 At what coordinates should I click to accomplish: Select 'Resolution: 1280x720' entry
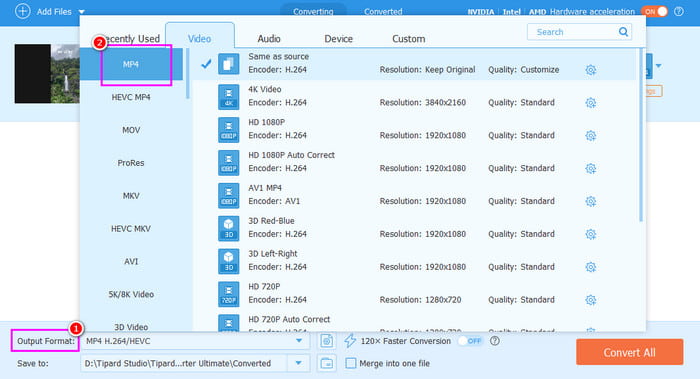[x=420, y=300]
